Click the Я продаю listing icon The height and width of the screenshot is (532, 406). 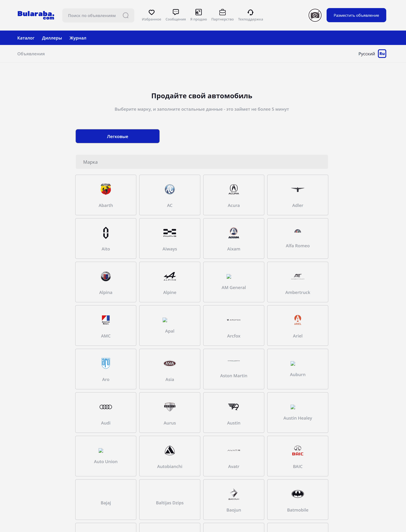coord(198,12)
